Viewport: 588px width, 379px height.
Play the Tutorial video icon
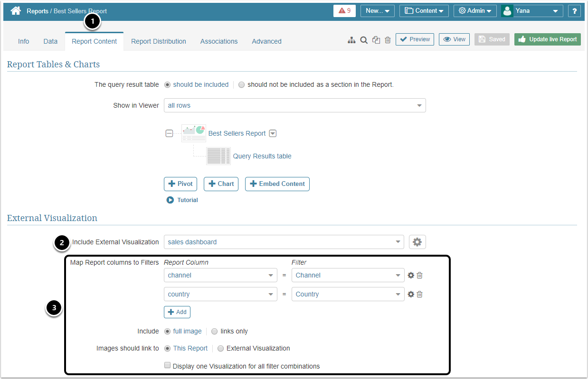point(170,200)
